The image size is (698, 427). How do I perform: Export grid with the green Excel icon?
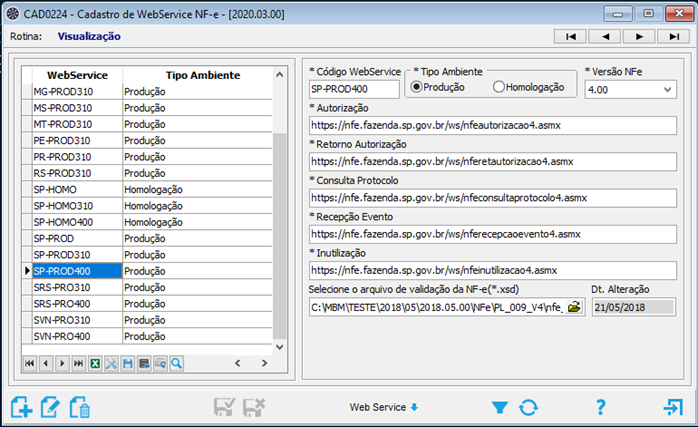pyautogui.click(x=95, y=363)
